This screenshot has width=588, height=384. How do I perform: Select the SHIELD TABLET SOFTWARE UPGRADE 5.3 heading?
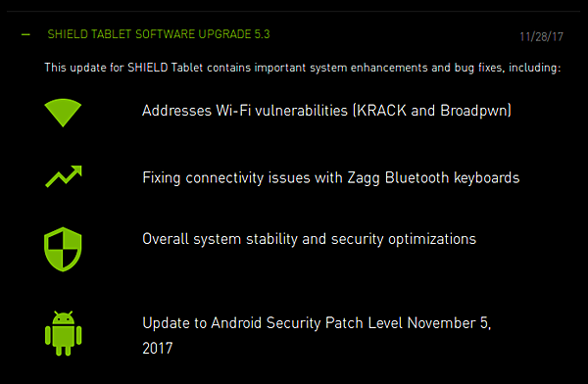point(159,34)
